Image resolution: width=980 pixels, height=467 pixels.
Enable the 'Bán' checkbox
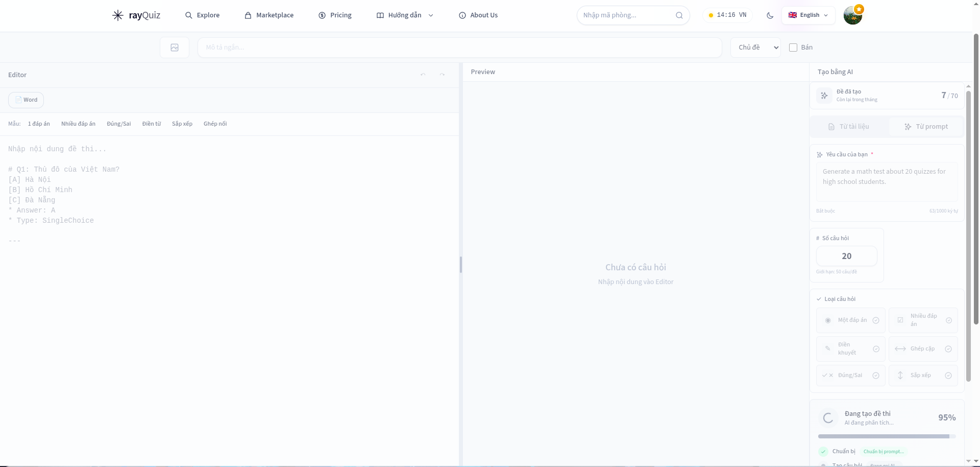(x=793, y=47)
